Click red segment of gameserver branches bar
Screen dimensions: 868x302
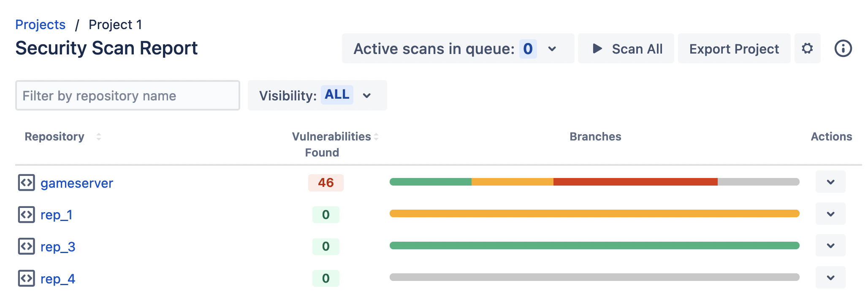(635, 182)
